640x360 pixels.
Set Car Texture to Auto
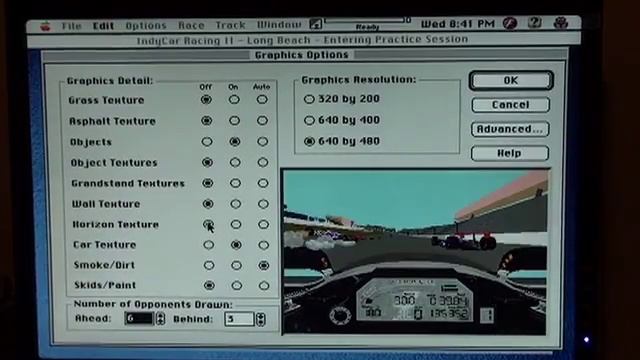264,245
